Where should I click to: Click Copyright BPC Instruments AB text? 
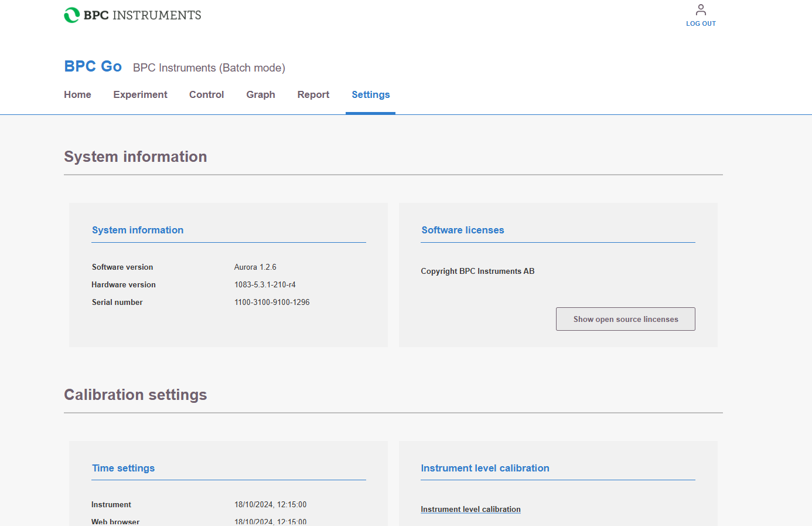[x=477, y=271]
